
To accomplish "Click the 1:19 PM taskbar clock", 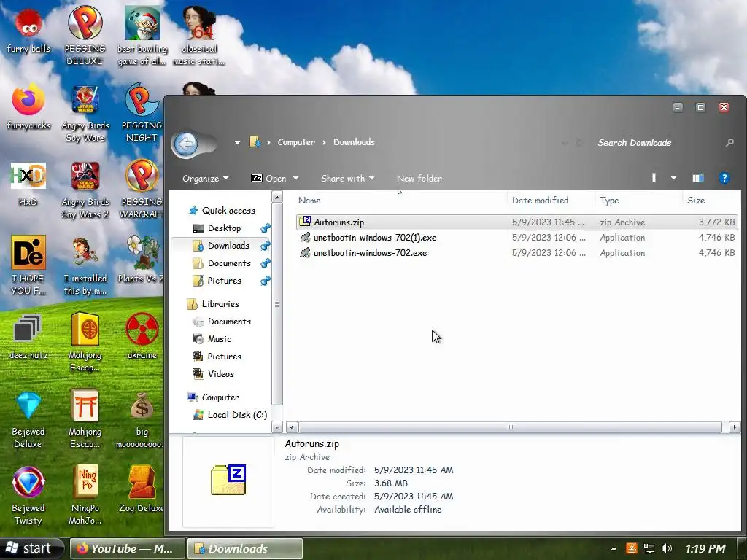I will 705,548.
